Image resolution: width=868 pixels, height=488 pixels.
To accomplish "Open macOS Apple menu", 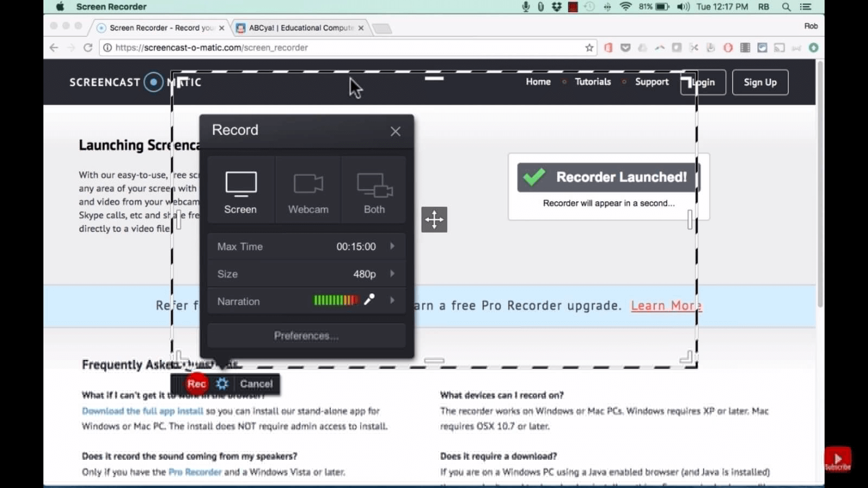I will pos(60,7).
